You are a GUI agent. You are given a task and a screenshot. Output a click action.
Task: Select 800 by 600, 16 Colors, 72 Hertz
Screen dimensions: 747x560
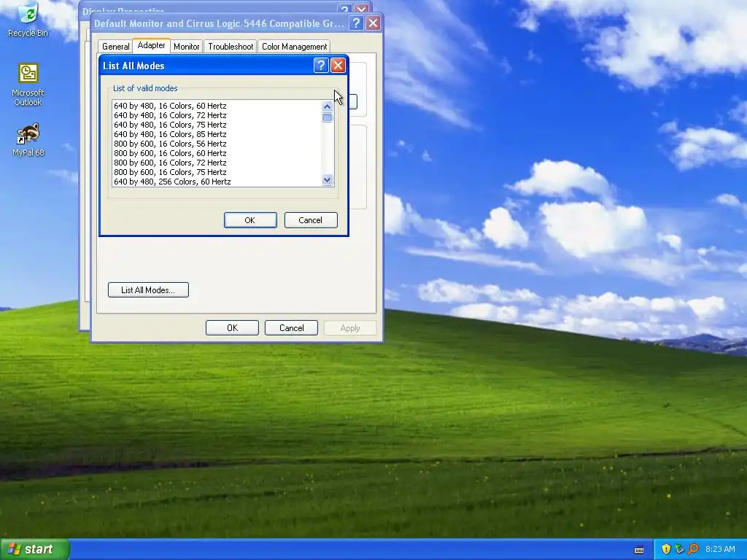[217, 163]
